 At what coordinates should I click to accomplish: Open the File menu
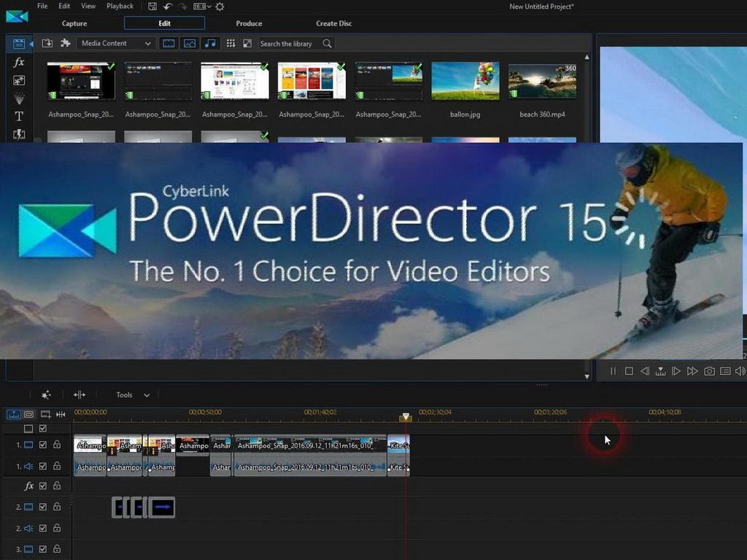pyautogui.click(x=42, y=6)
